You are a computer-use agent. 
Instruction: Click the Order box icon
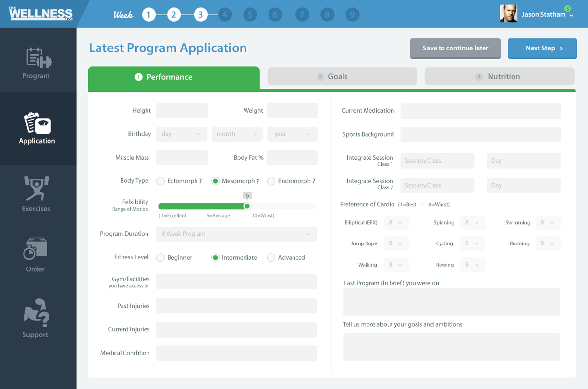click(35, 249)
